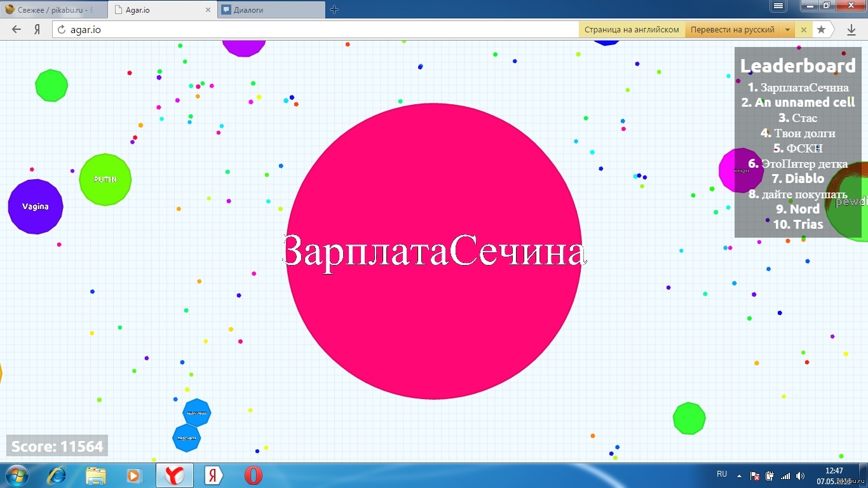Click the RU language indicator

(722, 474)
